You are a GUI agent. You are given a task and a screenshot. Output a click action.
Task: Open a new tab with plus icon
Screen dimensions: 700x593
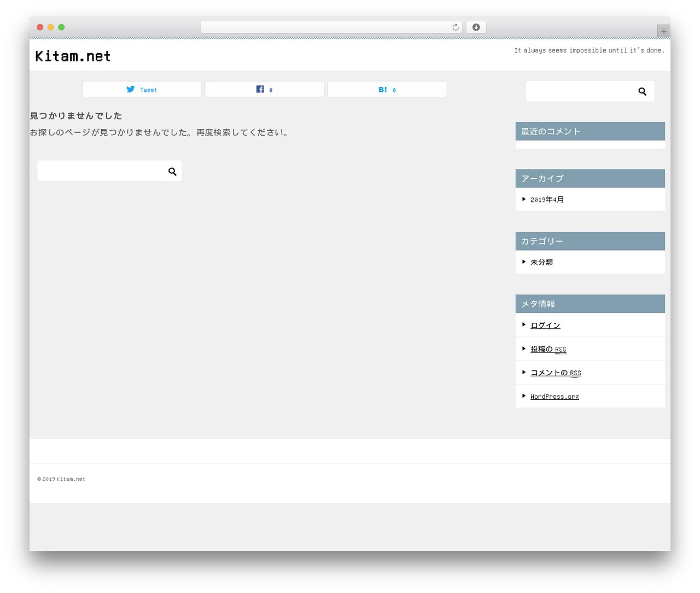click(x=663, y=31)
